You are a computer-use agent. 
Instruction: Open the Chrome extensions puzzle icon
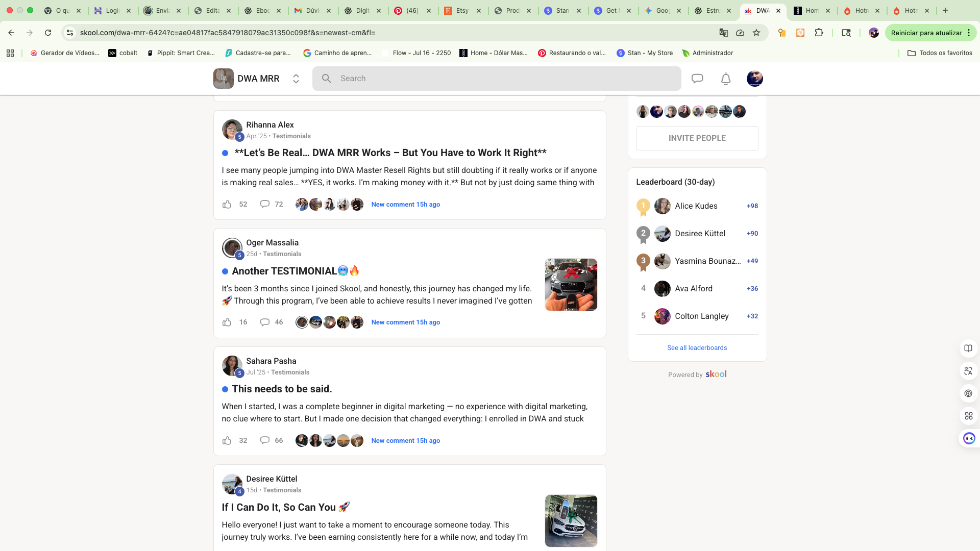point(819,33)
